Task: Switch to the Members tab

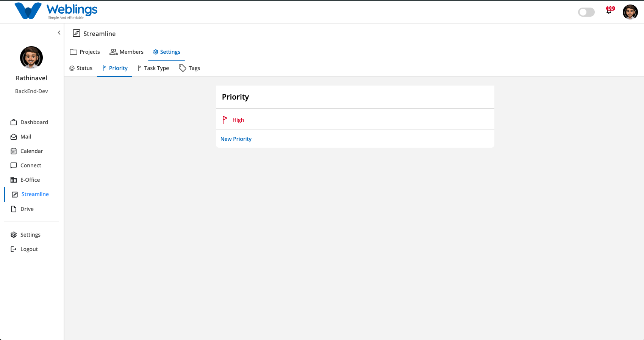Action: (x=127, y=52)
